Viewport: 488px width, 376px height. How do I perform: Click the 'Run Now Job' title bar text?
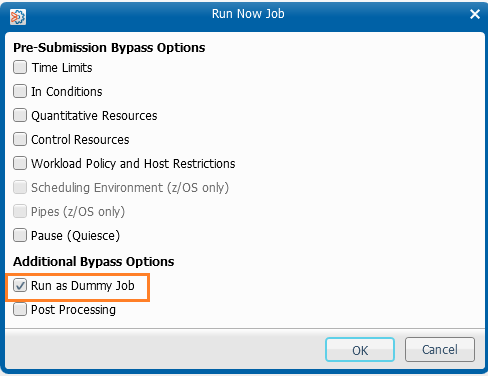tap(248, 14)
